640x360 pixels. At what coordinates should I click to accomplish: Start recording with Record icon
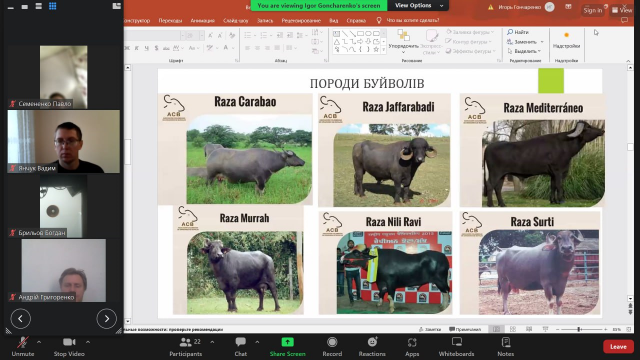[332, 347]
